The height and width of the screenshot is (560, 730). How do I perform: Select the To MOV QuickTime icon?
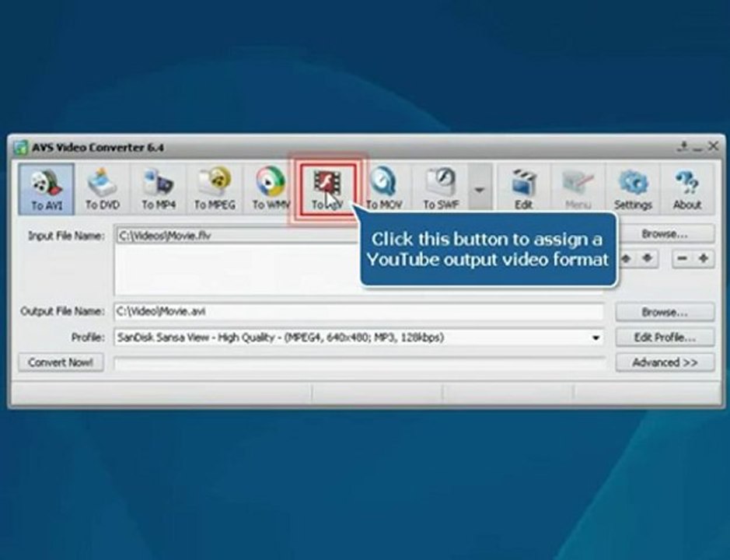383,189
